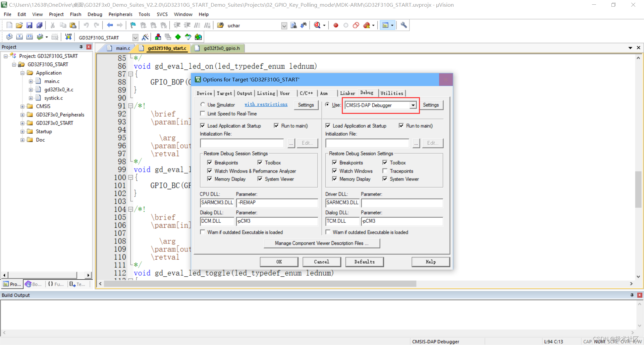This screenshot has width=644, height=345.
Task: Open the window layout dropdown arrow
Action: [x=392, y=25]
